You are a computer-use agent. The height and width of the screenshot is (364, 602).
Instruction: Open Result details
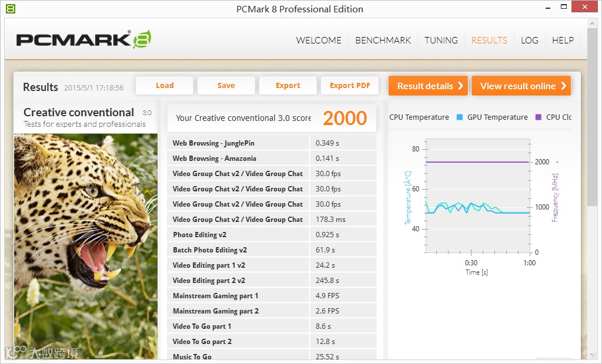coord(428,86)
